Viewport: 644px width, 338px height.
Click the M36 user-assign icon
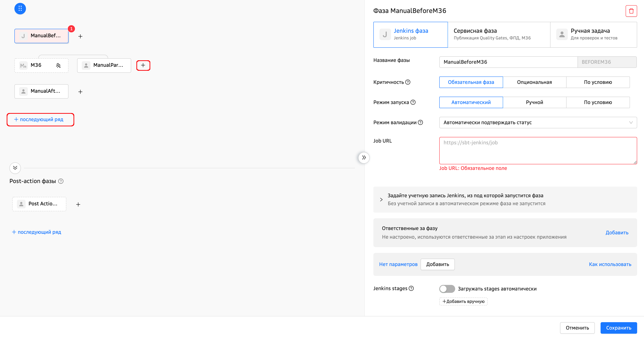58,65
